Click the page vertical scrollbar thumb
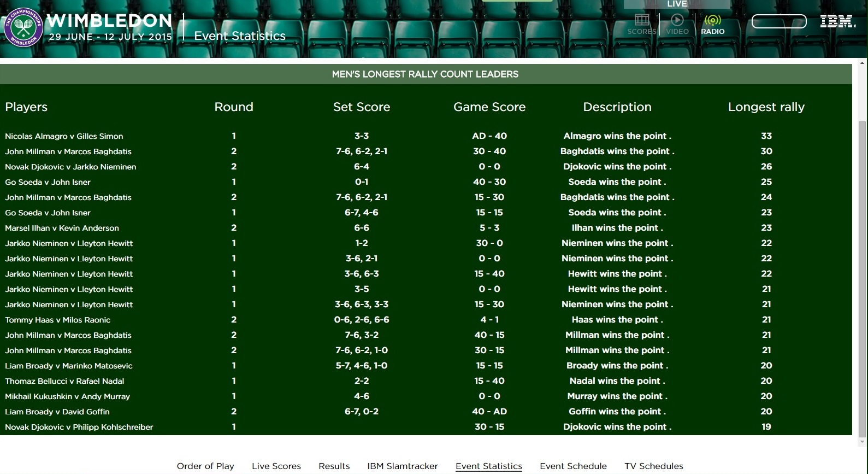Screen dimensions: 868x474 pos(863,279)
